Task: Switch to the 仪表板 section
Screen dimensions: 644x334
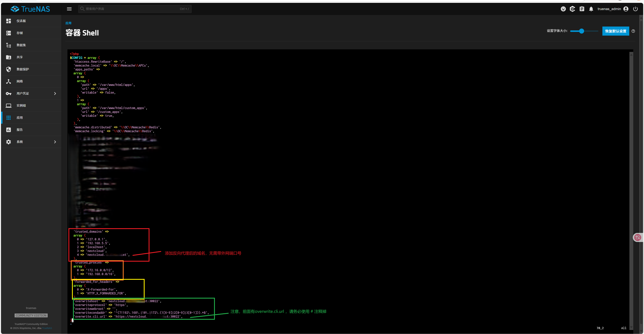Action: pos(21,21)
